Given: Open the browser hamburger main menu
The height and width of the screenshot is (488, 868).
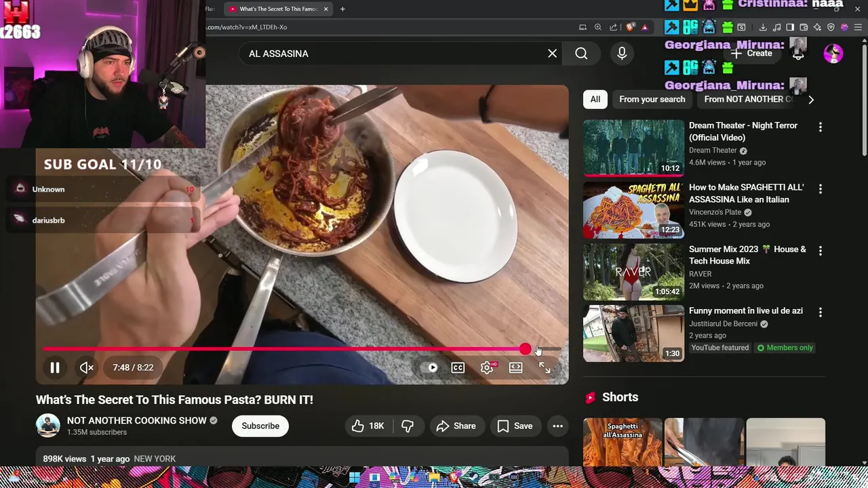Looking at the screenshot, I should 858,27.
